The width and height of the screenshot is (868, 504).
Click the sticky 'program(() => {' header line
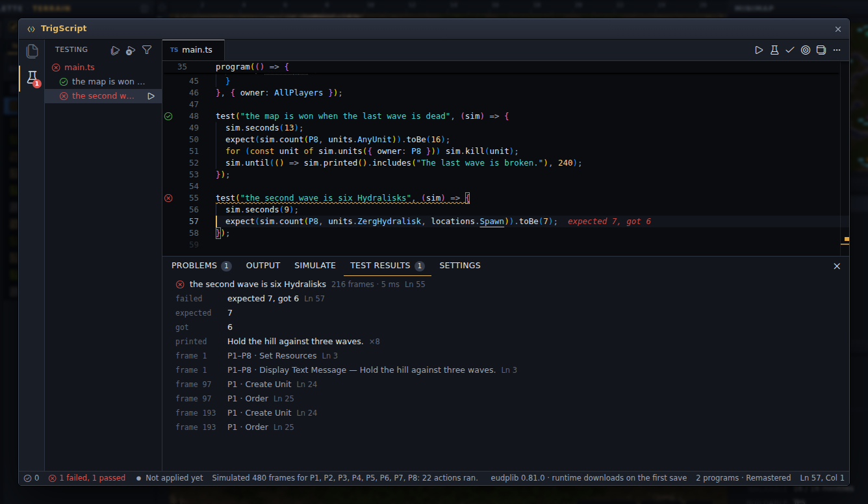pos(252,67)
